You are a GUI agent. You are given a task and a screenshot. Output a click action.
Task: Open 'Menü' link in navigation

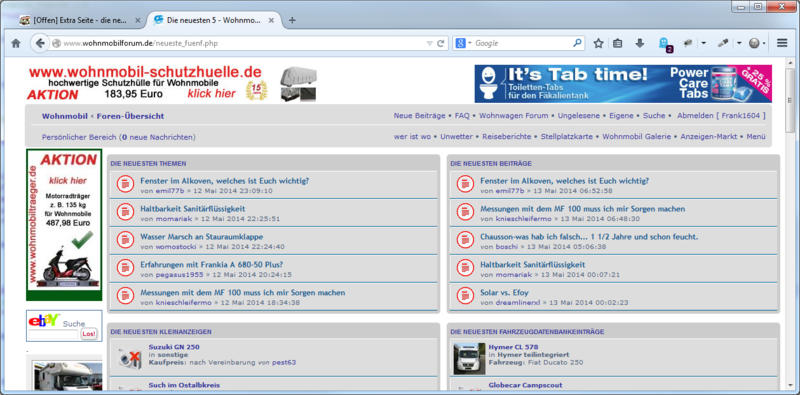pos(756,137)
